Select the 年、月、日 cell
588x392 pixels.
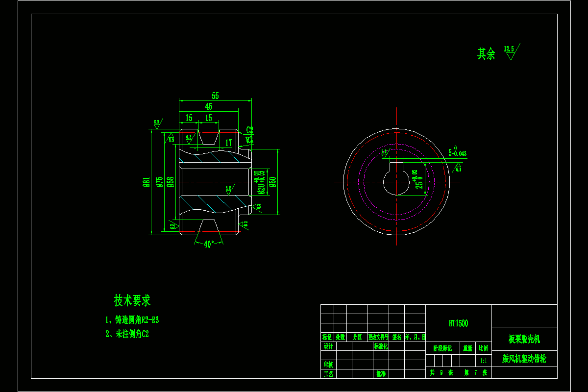[x=415, y=337]
